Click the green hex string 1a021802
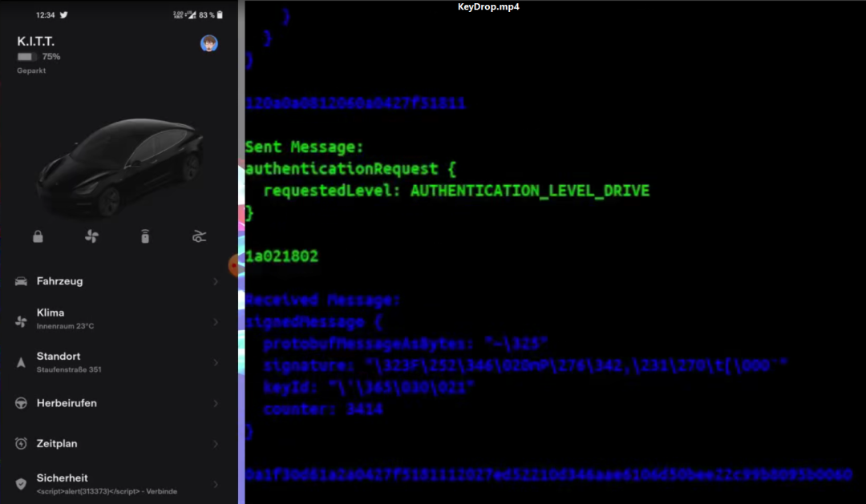This screenshot has height=504, width=866. [x=281, y=256]
